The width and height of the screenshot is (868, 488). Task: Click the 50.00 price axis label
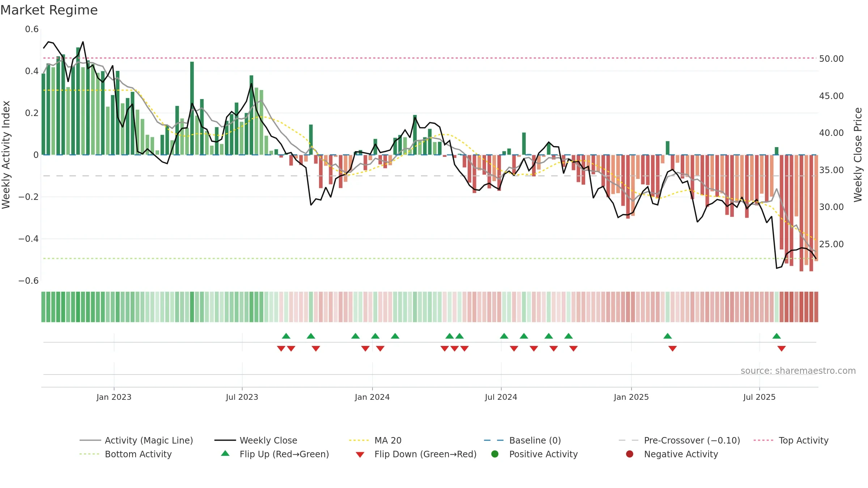pos(831,59)
